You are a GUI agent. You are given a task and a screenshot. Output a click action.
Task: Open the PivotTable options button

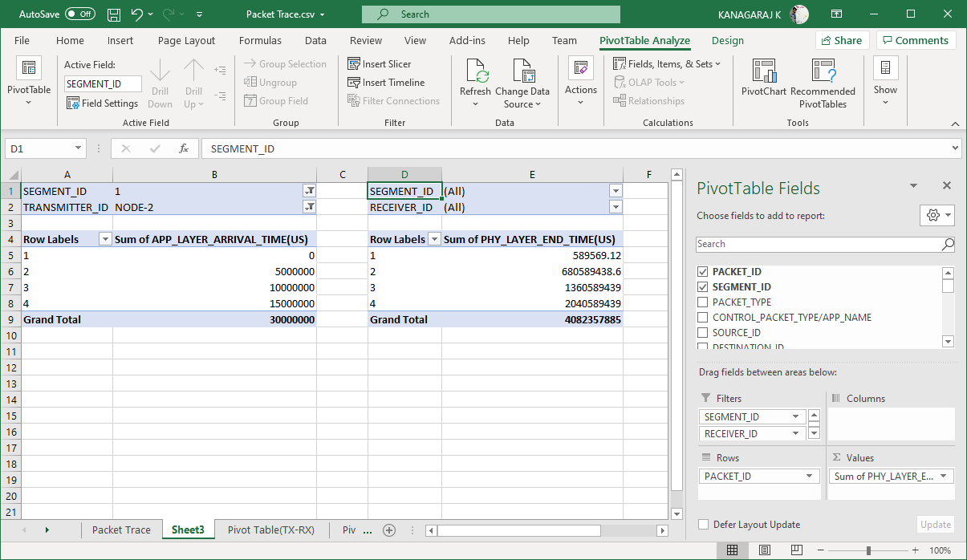28,82
